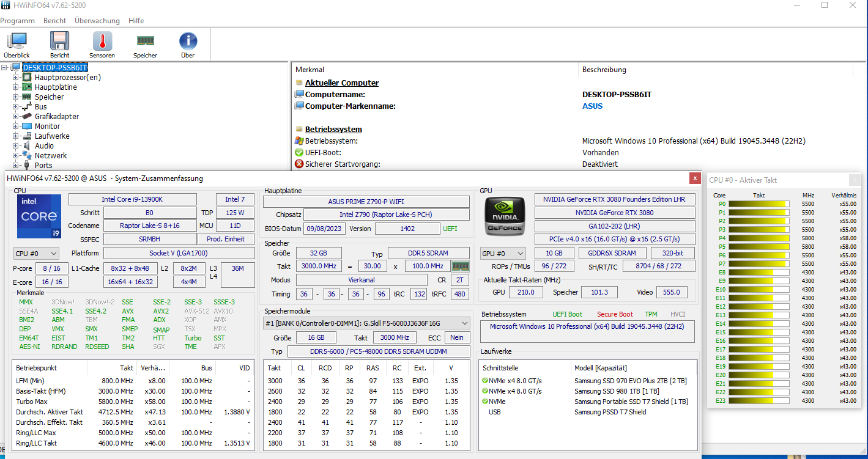Click the CPU #0 - Aktiver Takt title
868x459 pixels.
click(743, 180)
